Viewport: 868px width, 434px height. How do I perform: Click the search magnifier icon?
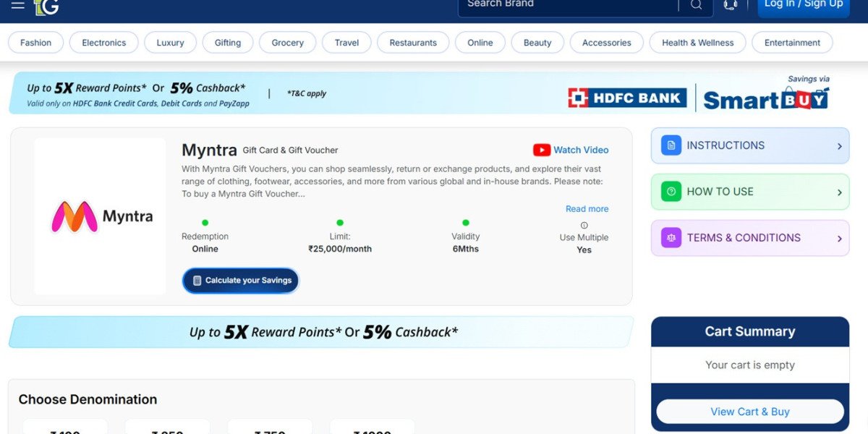696,5
